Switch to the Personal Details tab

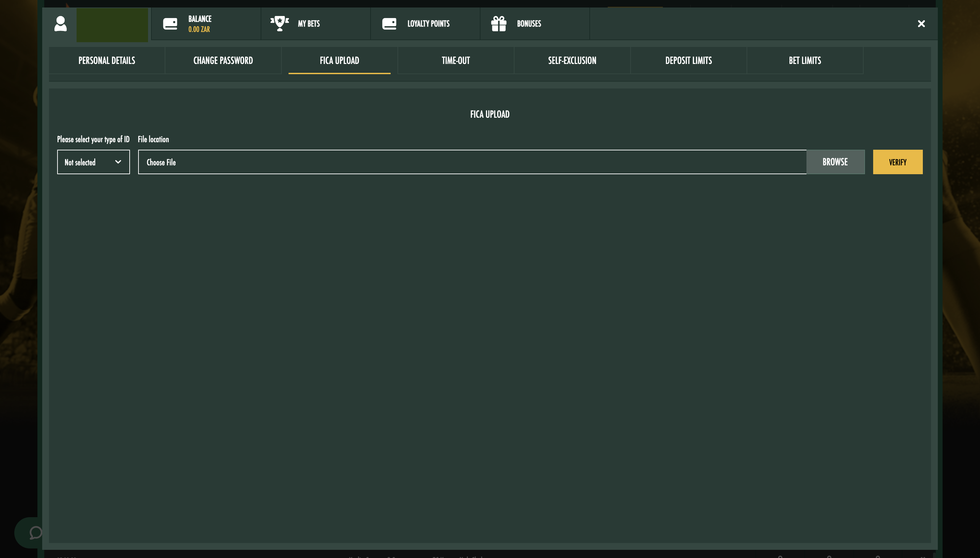[x=107, y=60]
